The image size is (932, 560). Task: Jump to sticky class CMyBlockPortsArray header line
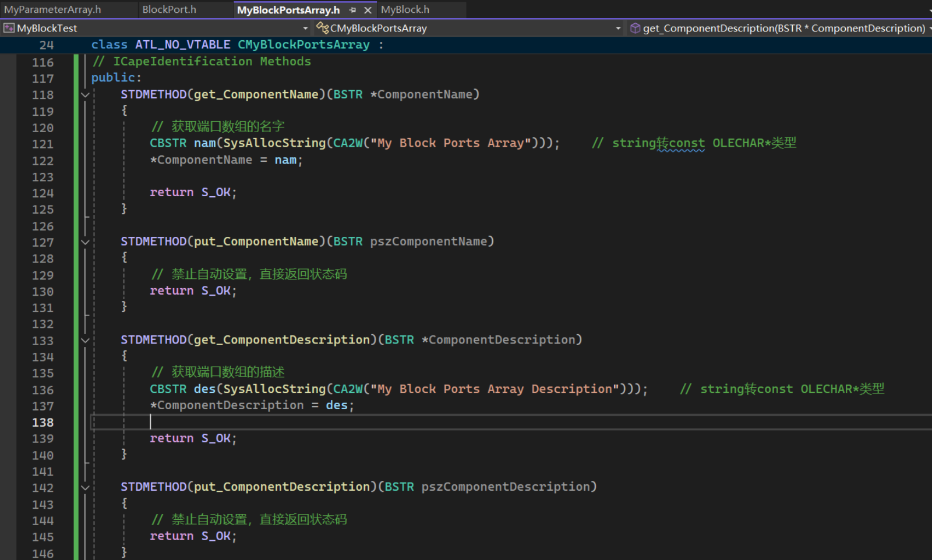[237, 45]
